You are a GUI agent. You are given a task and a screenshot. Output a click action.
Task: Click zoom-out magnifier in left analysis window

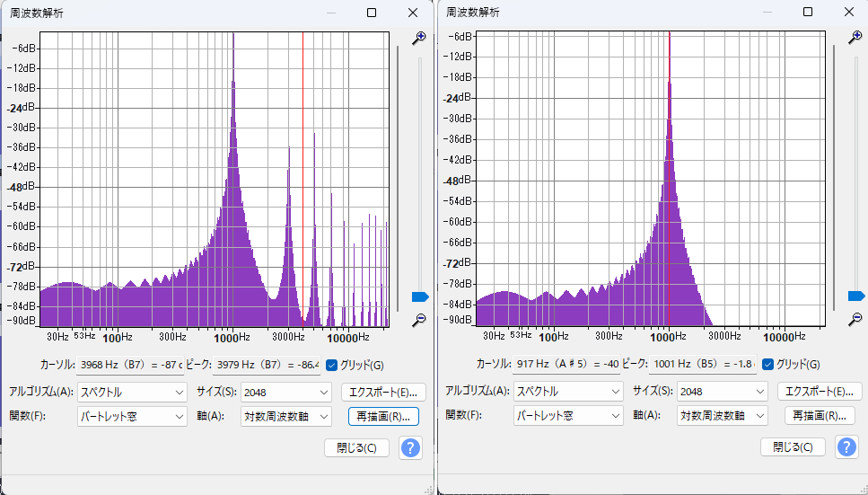(x=418, y=321)
